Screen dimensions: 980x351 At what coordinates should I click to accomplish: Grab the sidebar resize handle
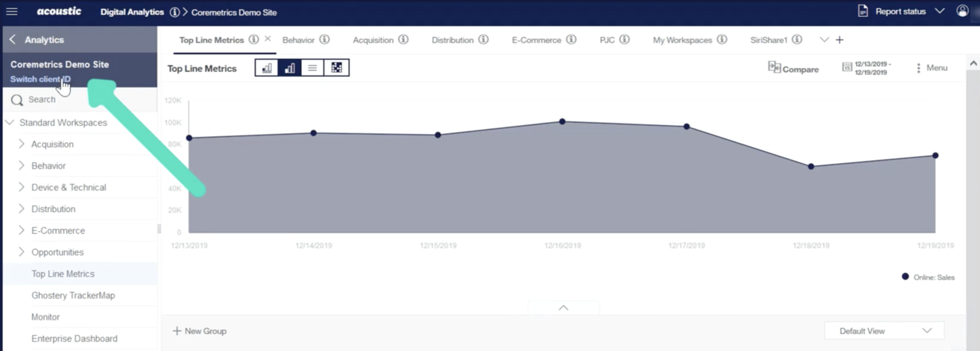[159, 229]
